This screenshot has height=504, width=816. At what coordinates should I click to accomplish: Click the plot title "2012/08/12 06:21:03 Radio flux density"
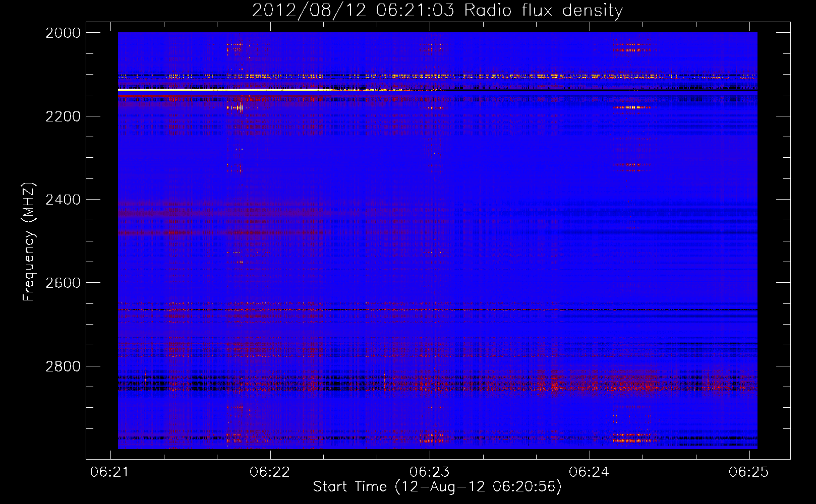pyautogui.click(x=437, y=11)
